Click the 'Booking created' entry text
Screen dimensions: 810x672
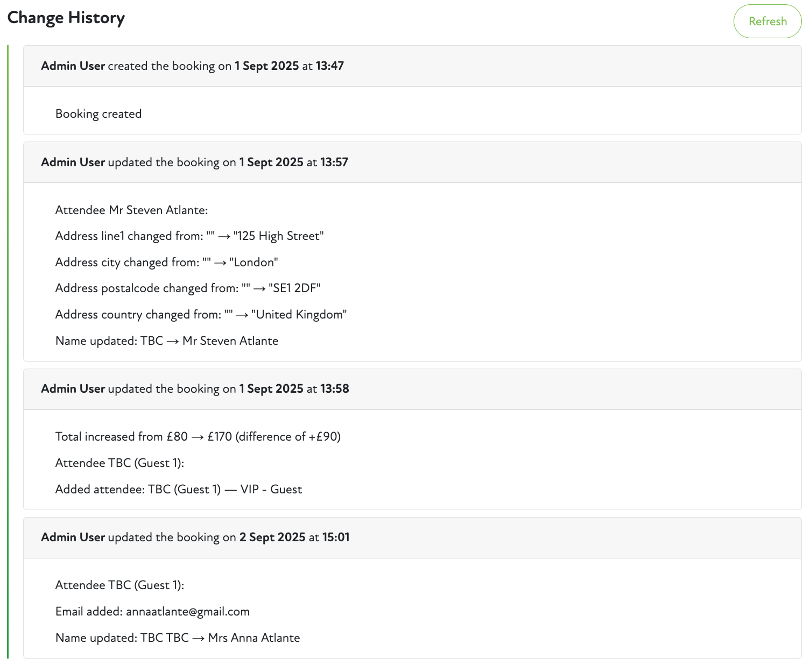(x=98, y=114)
